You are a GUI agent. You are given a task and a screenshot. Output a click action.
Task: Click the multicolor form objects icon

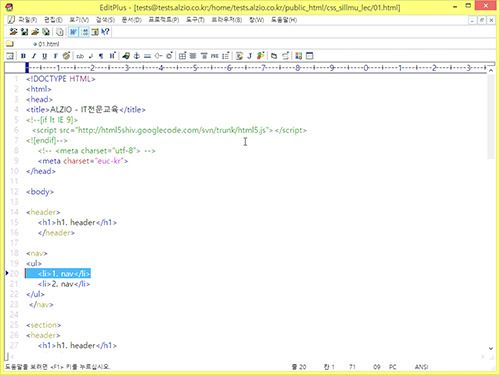pyautogui.click(x=299, y=56)
